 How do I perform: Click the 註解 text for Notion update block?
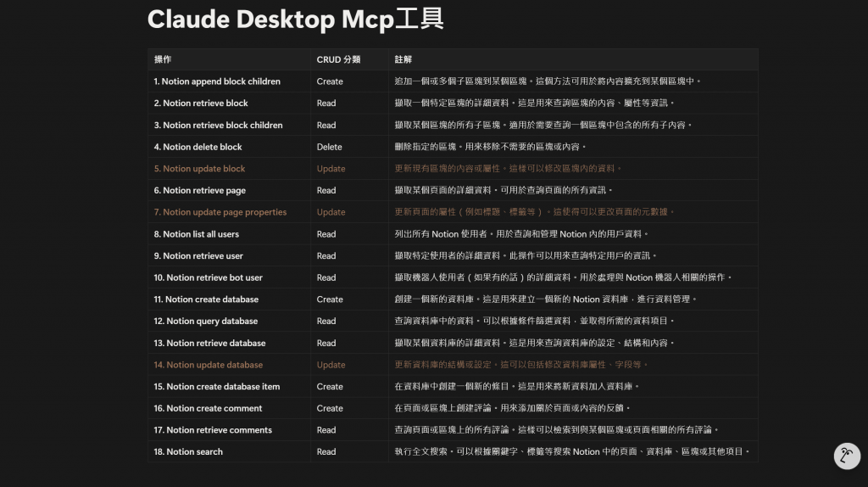508,169
